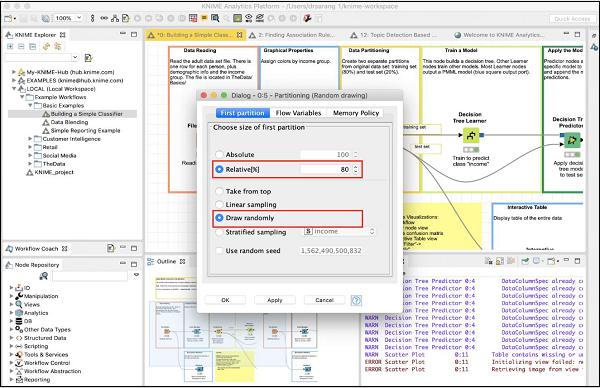The image size is (600, 388).
Task: Click the Decision Tree Learner node
Action: click(x=471, y=135)
